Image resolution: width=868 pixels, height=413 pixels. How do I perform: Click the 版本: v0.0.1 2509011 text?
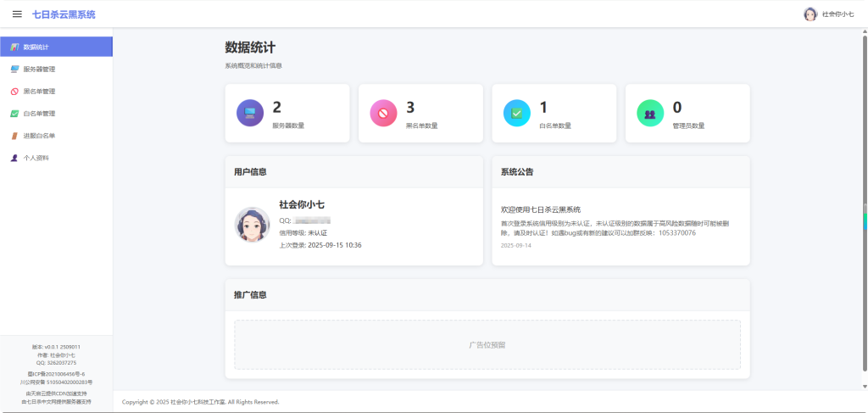[x=56, y=347]
